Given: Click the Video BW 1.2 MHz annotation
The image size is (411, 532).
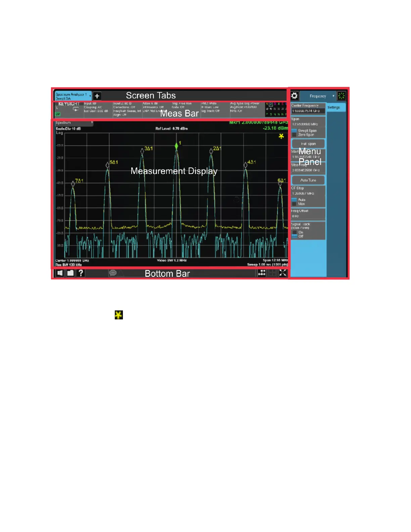Looking at the screenshot, I should point(172,260).
